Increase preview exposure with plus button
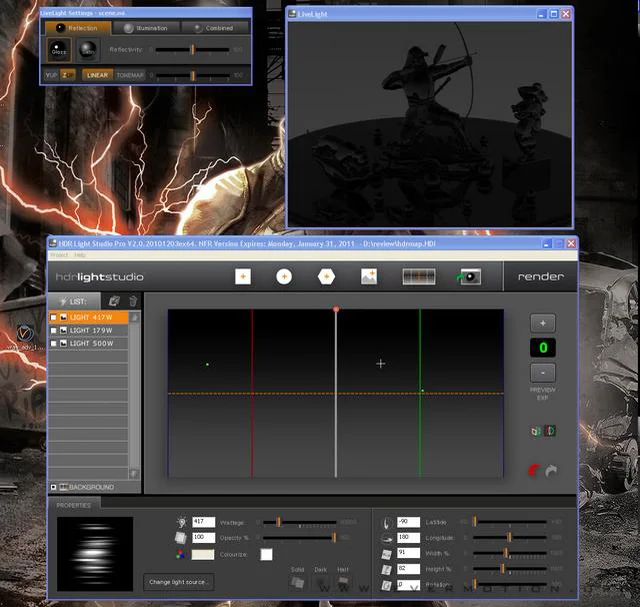The height and width of the screenshot is (607, 640). tap(543, 323)
